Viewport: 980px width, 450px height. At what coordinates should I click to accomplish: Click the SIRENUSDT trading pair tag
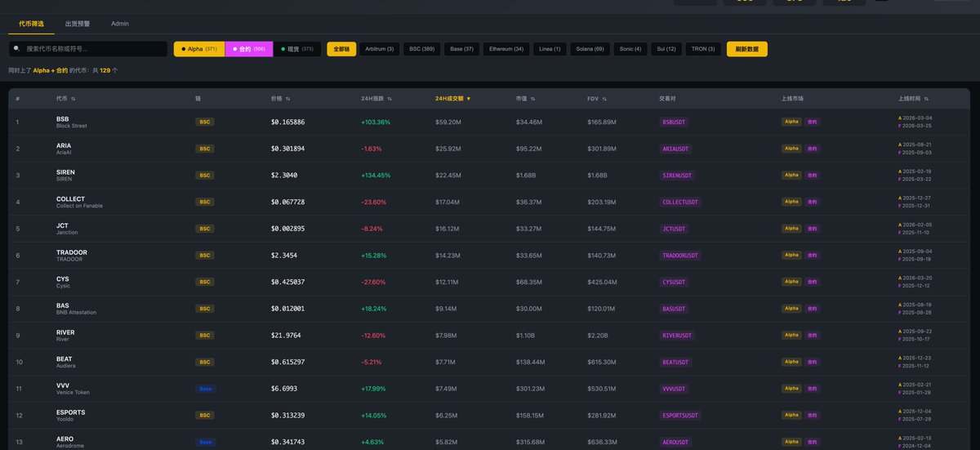coord(677,176)
